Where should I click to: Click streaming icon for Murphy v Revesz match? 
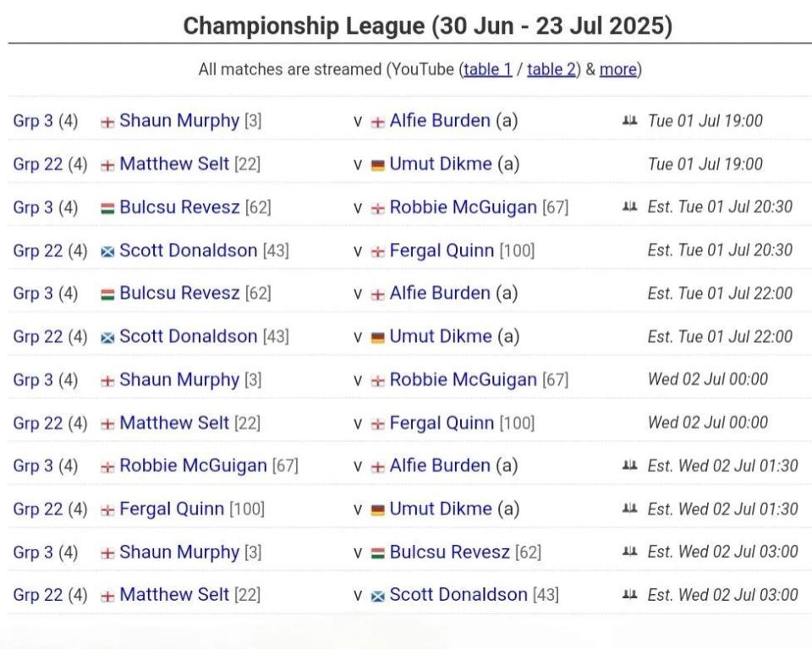click(629, 551)
